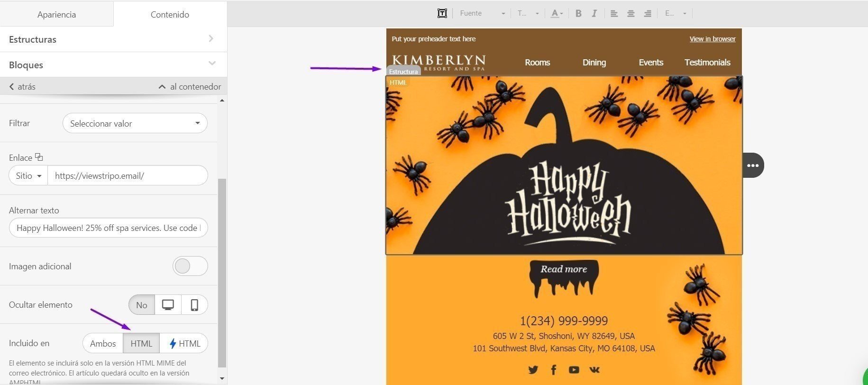The image size is (868, 385).
Task: Click the text box tool icon
Action: (442, 13)
